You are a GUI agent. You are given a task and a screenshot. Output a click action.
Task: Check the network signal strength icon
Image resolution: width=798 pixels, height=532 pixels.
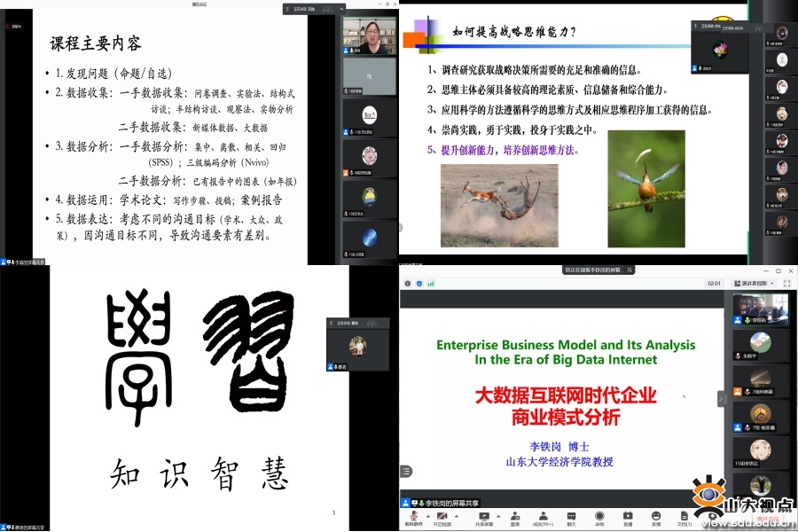(x=431, y=283)
